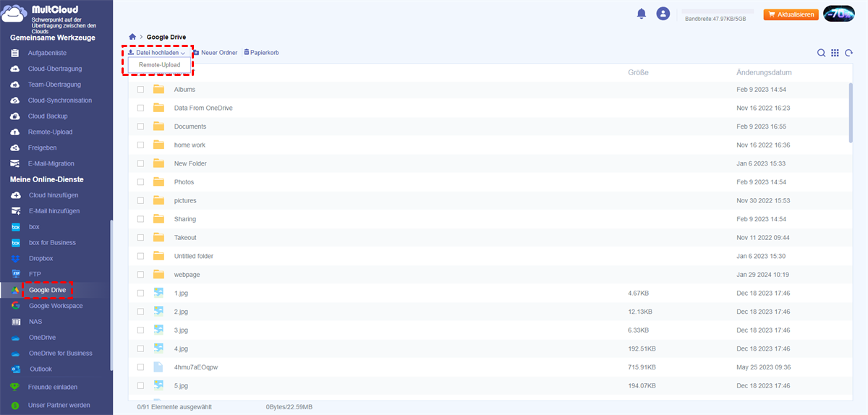Click the Aktualisieren upgrade button
This screenshot has width=868, height=415.
point(791,14)
